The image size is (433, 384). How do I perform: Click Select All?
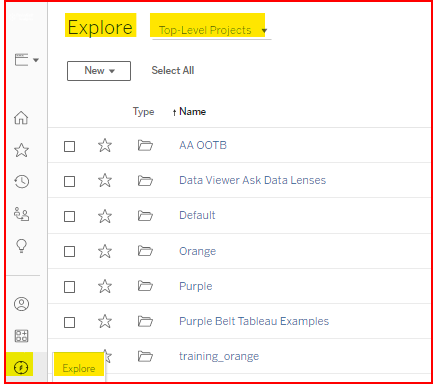[x=173, y=70]
